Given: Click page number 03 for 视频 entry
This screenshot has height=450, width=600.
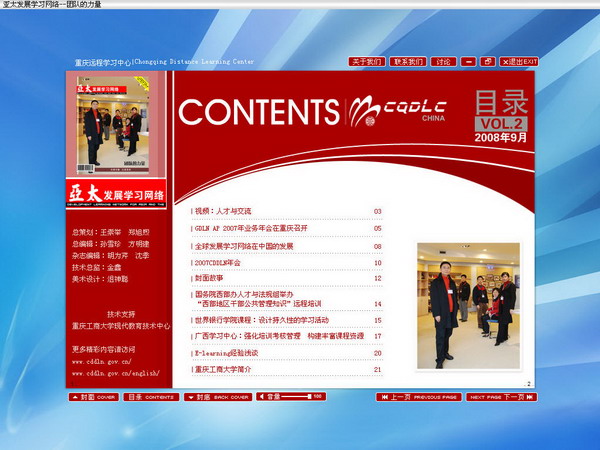Looking at the screenshot, I should (x=378, y=211).
